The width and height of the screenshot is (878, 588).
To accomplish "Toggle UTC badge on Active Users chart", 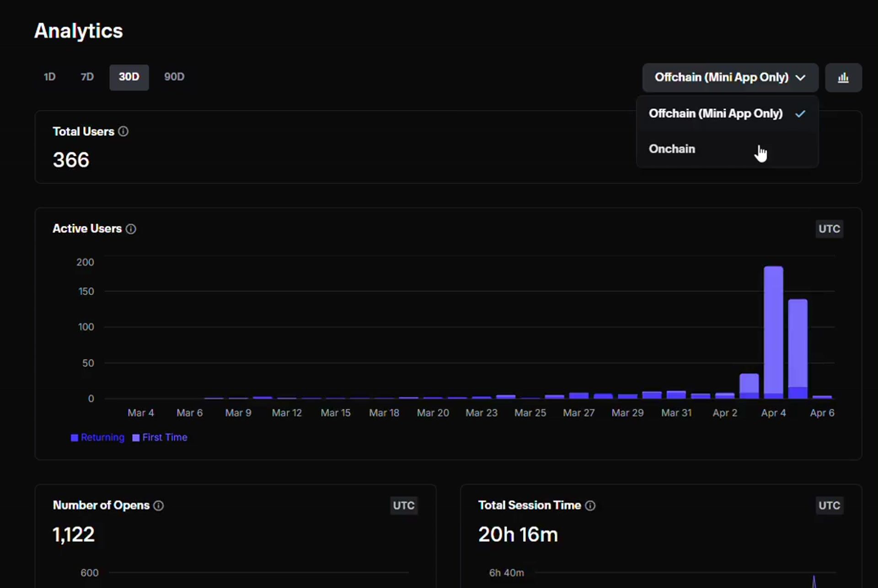I will 829,229.
